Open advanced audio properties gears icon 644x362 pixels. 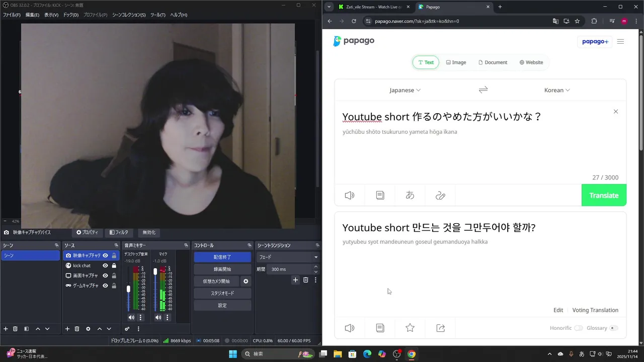[127, 329]
